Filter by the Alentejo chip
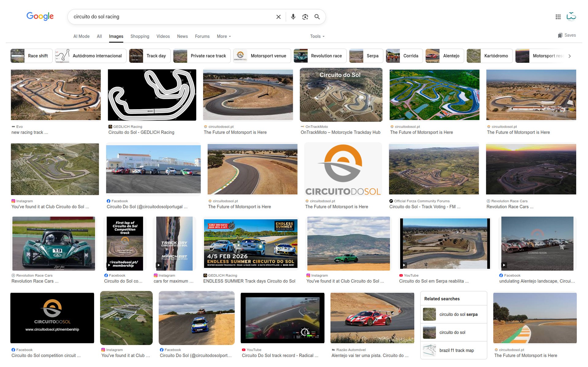Image resolution: width=588 pixels, height=367 pixels. tap(445, 56)
